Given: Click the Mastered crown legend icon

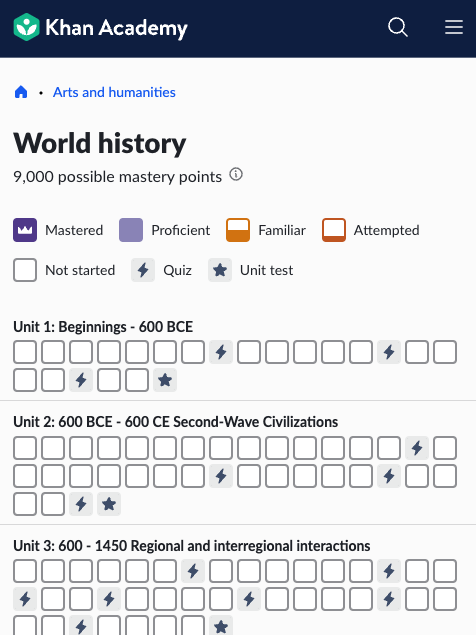Looking at the screenshot, I should click(25, 230).
